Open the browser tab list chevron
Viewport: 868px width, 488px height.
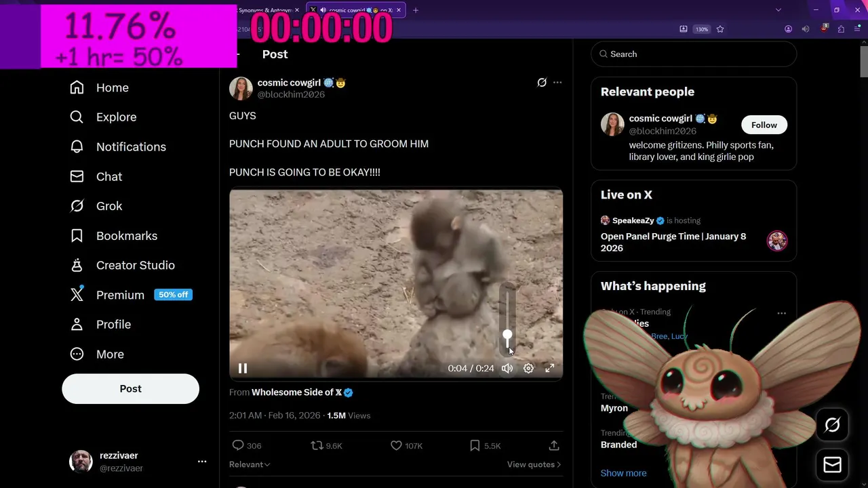(x=778, y=10)
